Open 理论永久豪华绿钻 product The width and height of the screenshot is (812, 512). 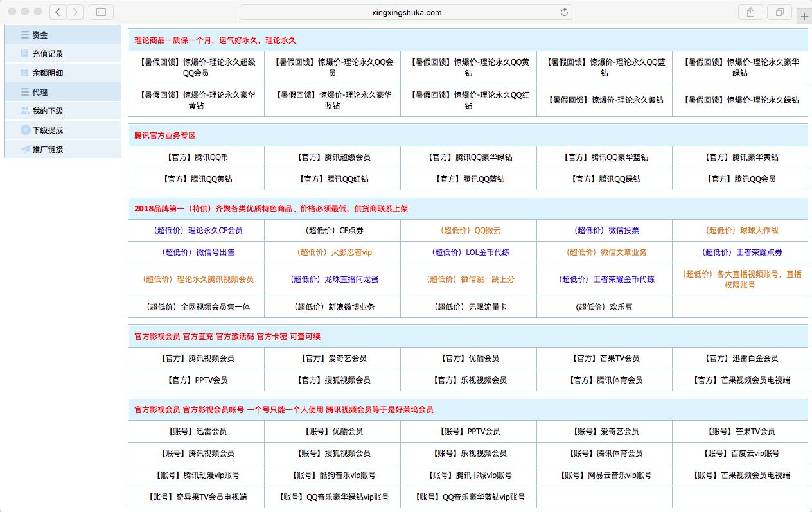point(740,67)
